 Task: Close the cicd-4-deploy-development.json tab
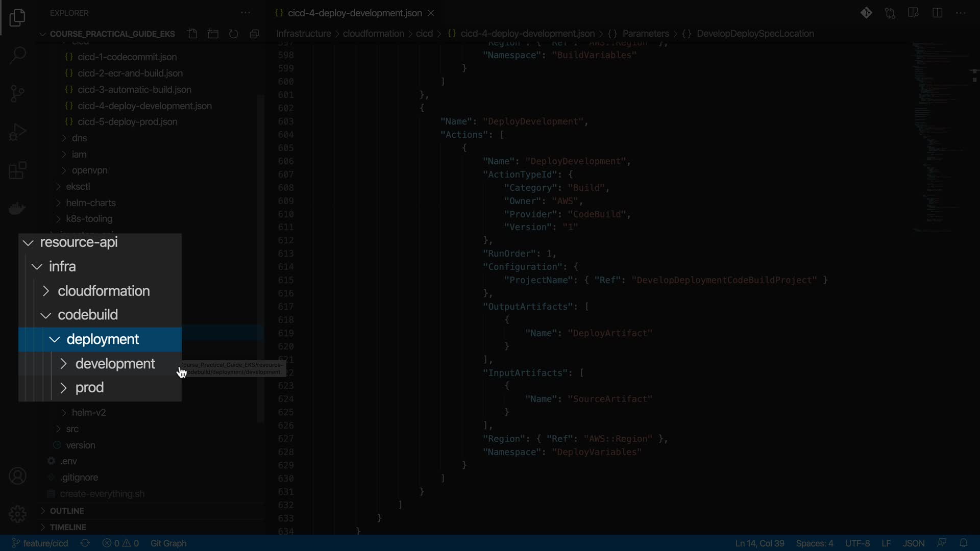point(431,13)
